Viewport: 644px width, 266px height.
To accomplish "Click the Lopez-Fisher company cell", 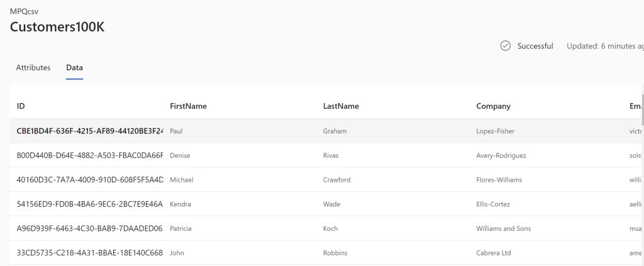I will tap(497, 131).
